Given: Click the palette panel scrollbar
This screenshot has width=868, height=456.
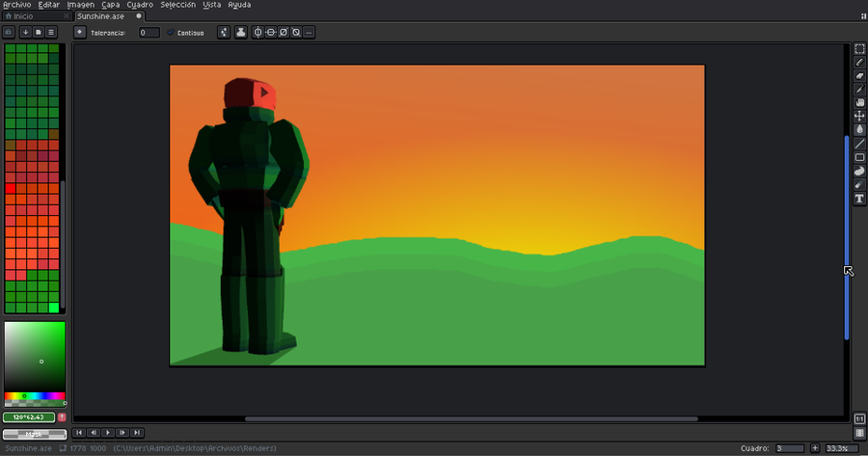Looking at the screenshot, I should coord(63,246).
